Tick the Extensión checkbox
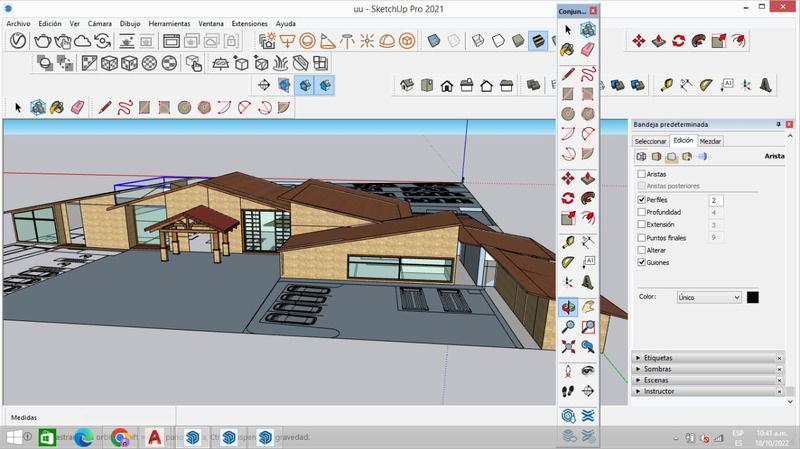The width and height of the screenshot is (800, 449). (641, 224)
